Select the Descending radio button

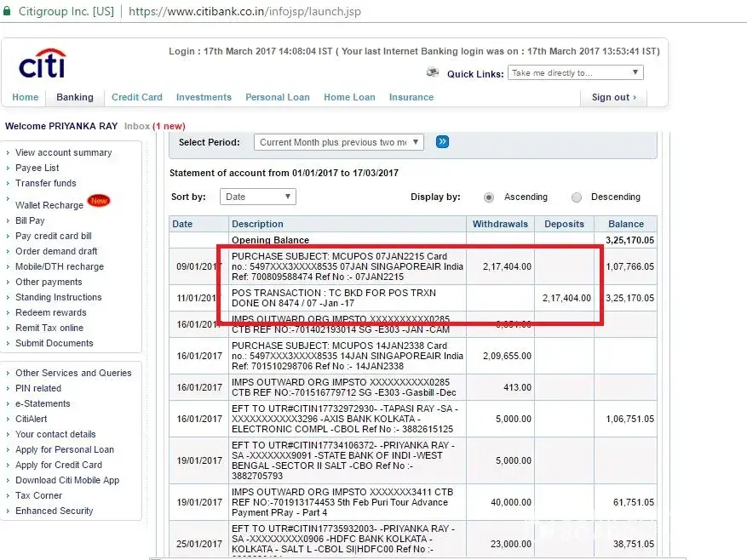click(x=577, y=197)
